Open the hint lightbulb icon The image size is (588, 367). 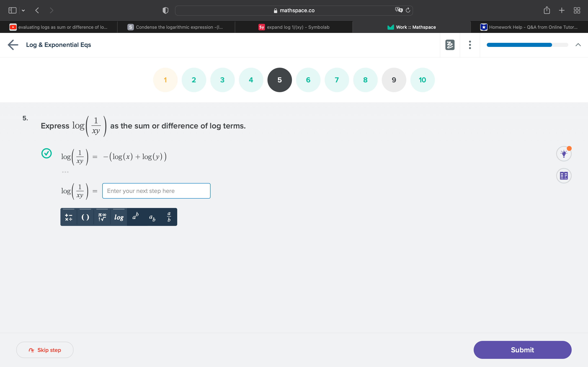pyautogui.click(x=564, y=154)
